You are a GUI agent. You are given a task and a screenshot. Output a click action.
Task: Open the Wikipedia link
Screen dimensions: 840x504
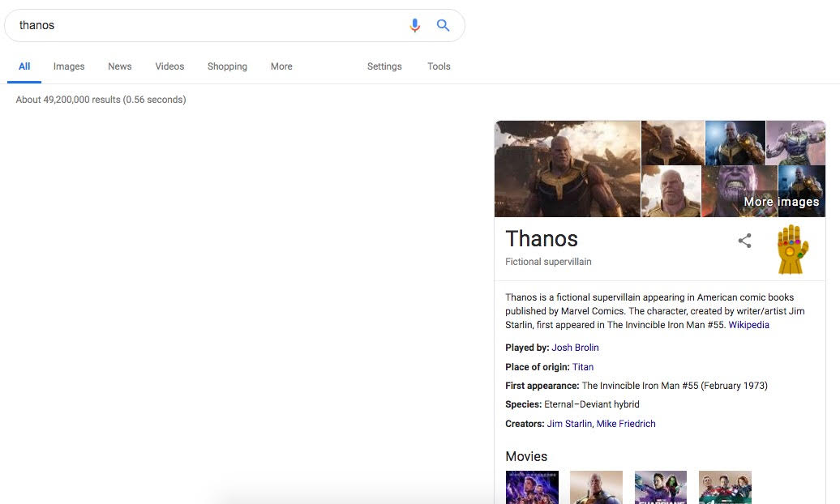pyautogui.click(x=748, y=325)
